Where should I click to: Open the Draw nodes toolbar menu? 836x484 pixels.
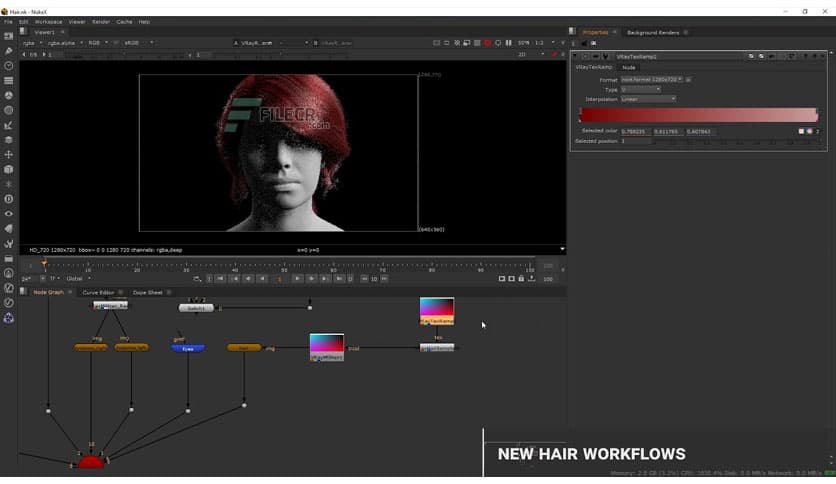coord(9,51)
